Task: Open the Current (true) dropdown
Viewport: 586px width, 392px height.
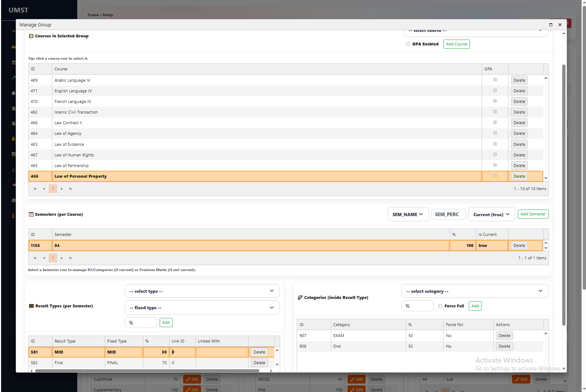Action: click(492, 214)
